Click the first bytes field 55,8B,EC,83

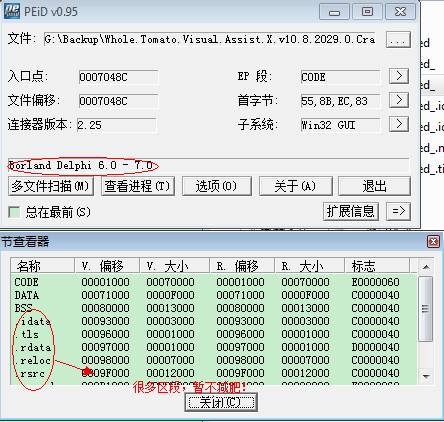point(340,101)
